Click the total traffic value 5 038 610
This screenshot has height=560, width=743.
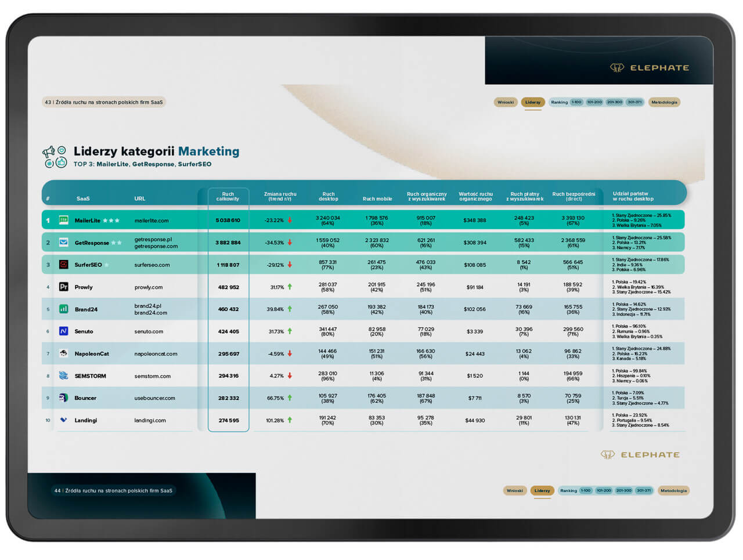pos(228,221)
